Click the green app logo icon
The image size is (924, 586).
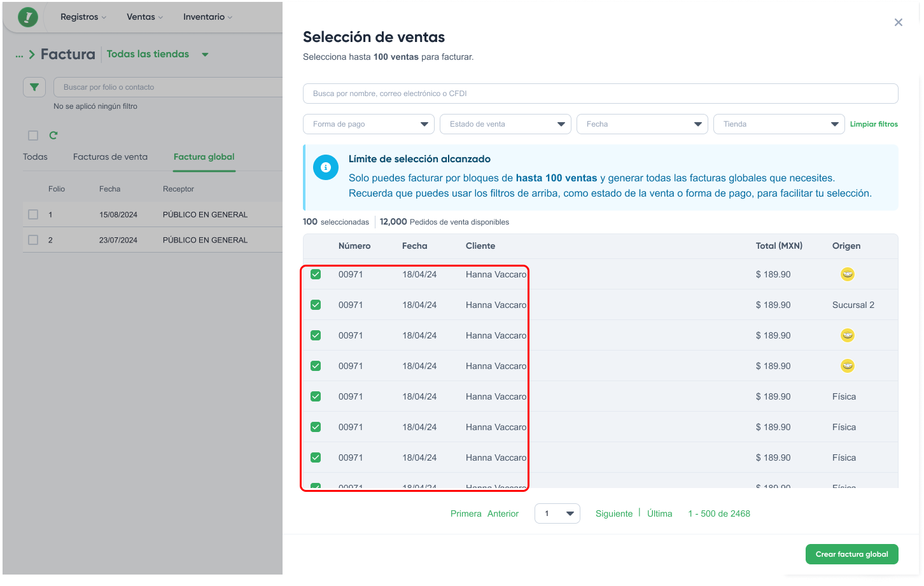coord(27,17)
